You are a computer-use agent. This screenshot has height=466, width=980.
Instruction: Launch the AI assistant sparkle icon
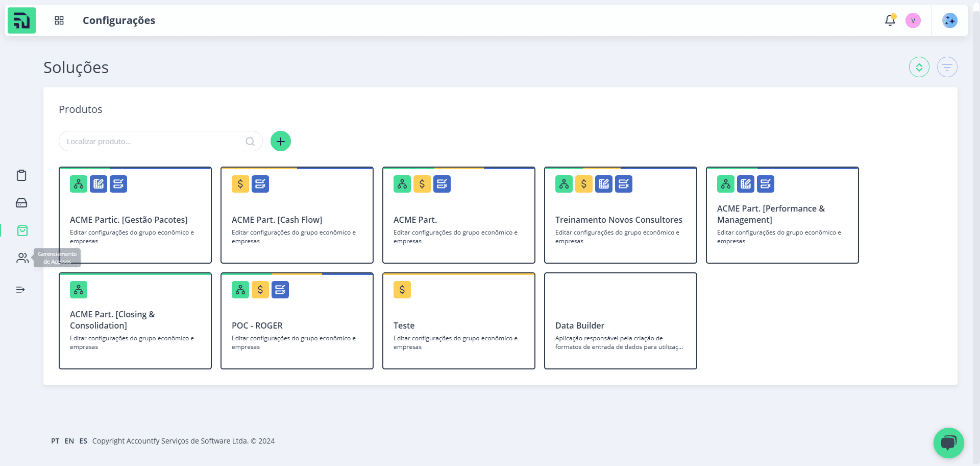[x=950, y=20]
